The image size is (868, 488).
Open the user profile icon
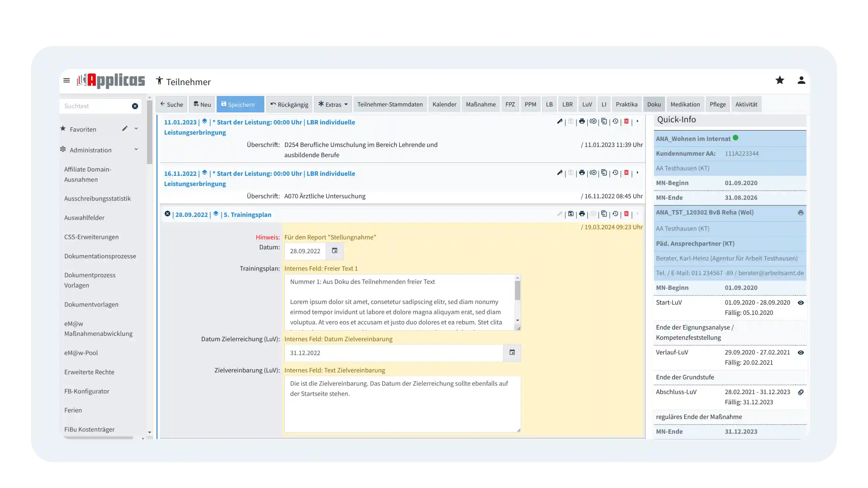click(801, 80)
